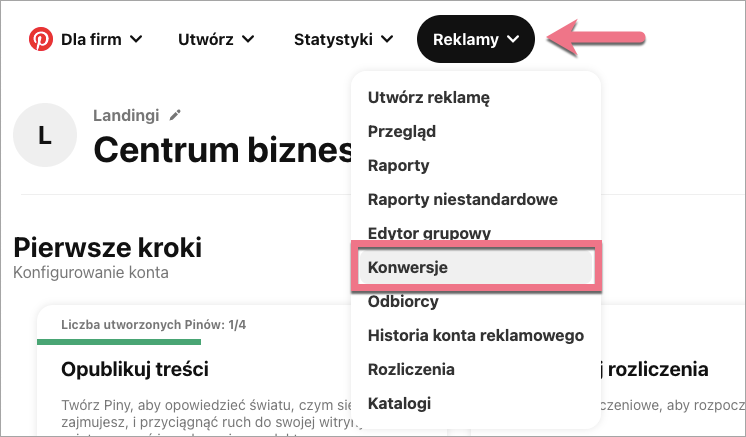Collapse the Reklamy dropdown menu
The width and height of the screenshot is (746, 437).
pyautogui.click(x=476, y=40)
